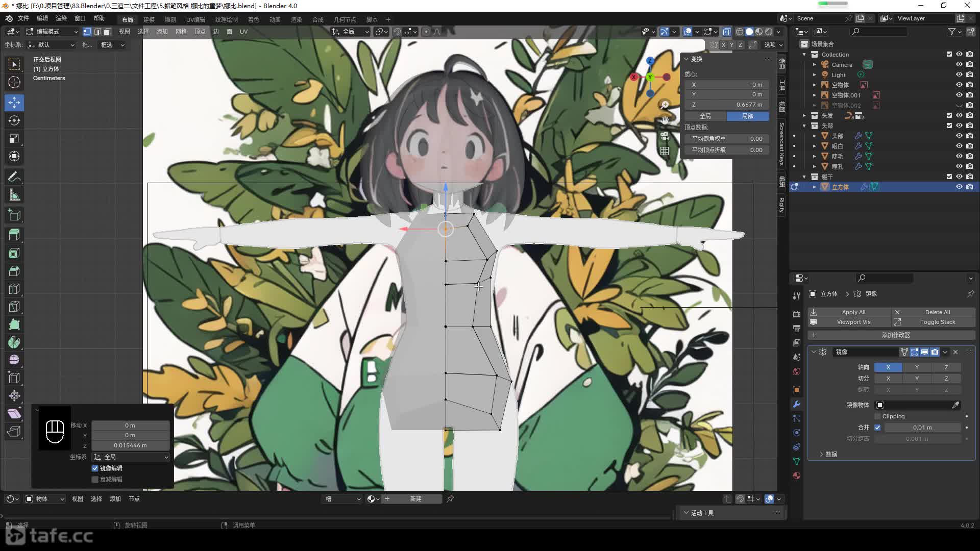
Task: Enable the Clipping checkbox
Action: pyautogui.click(x=877, y=416)
